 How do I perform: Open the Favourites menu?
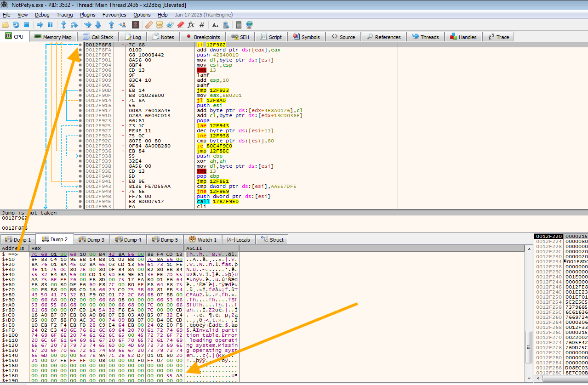point(114,15)
